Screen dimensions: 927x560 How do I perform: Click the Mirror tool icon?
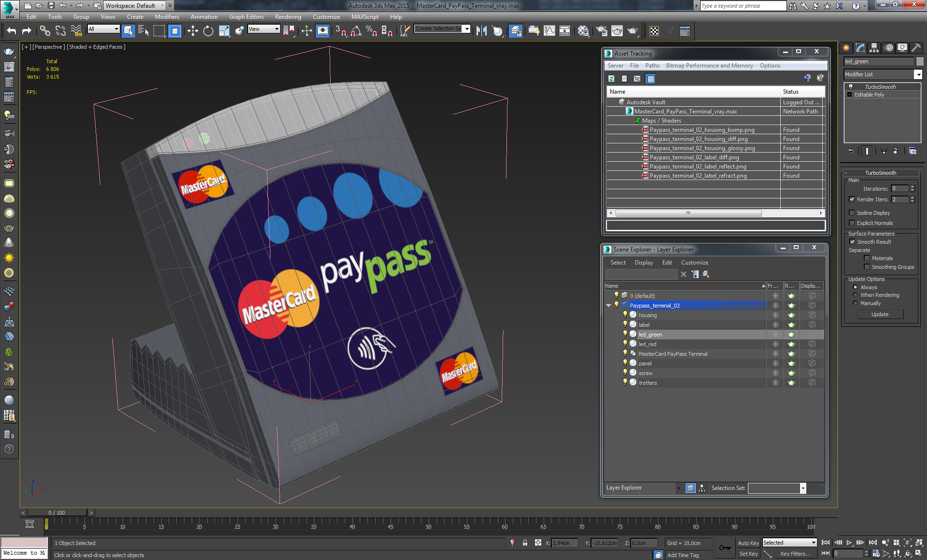tap(481, 31)
